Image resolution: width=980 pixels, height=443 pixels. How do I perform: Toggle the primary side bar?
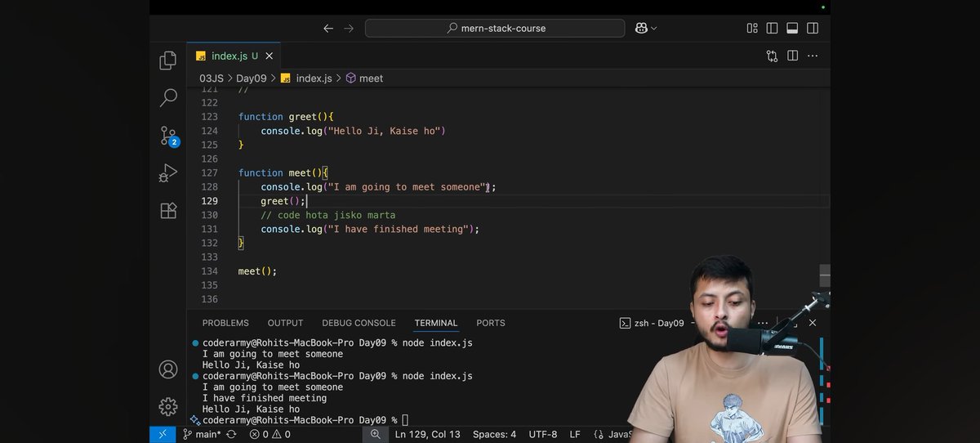773,28
